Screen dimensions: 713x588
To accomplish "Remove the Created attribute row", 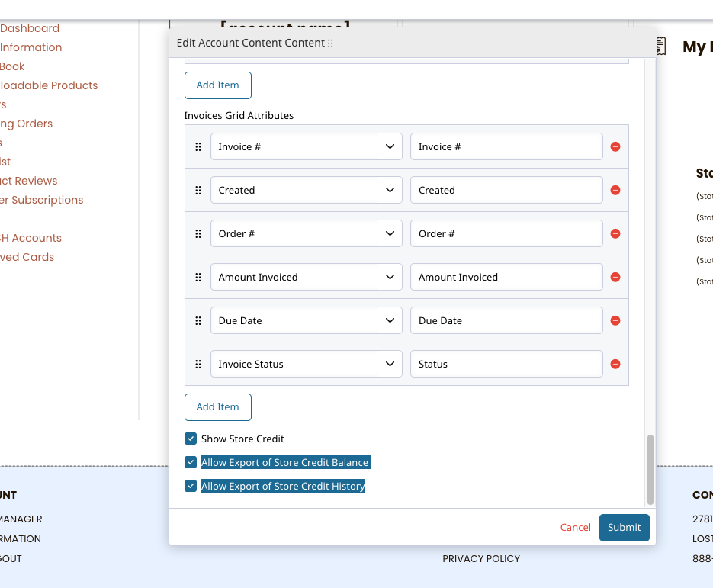I will [615, 190].
